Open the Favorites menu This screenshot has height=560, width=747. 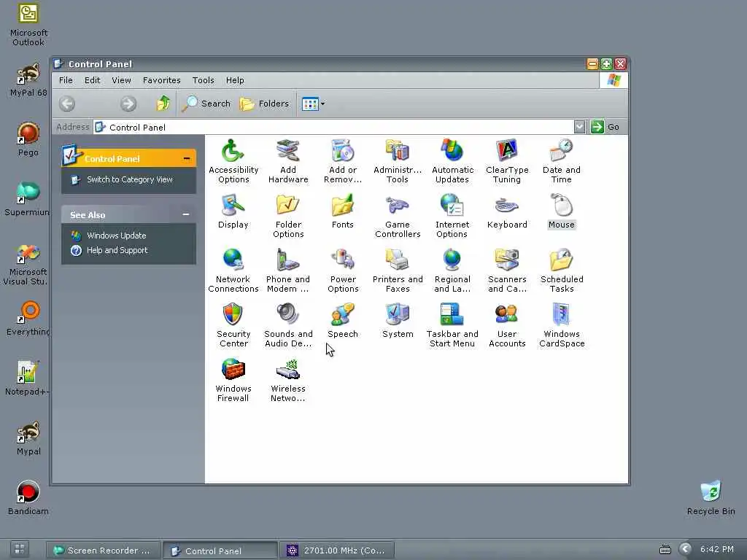[162, 80]
